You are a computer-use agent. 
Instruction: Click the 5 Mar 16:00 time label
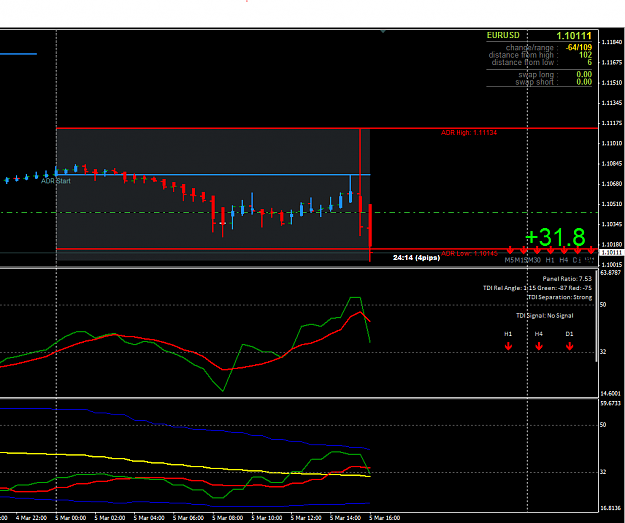click(385, 518)
